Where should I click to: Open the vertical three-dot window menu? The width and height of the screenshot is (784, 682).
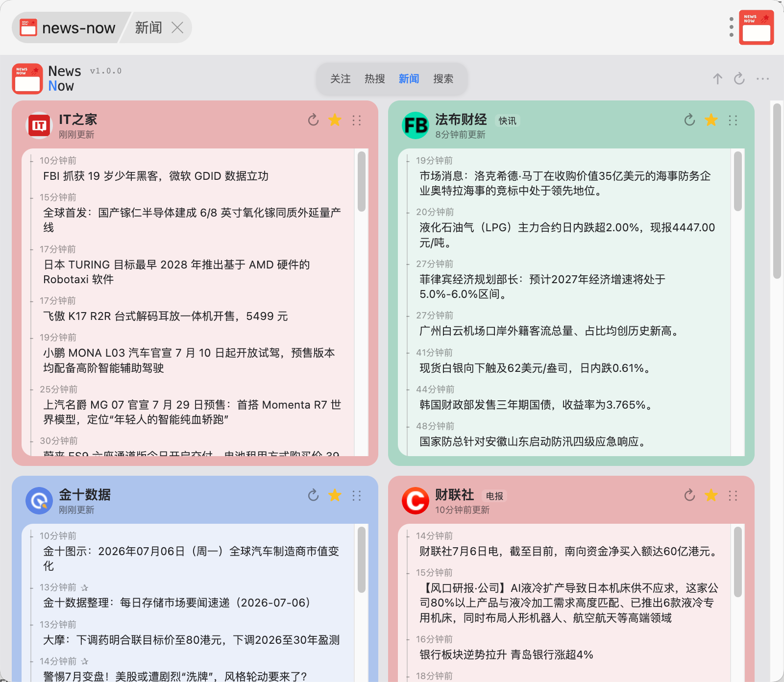pyautogui.click(x=731, y=27)
